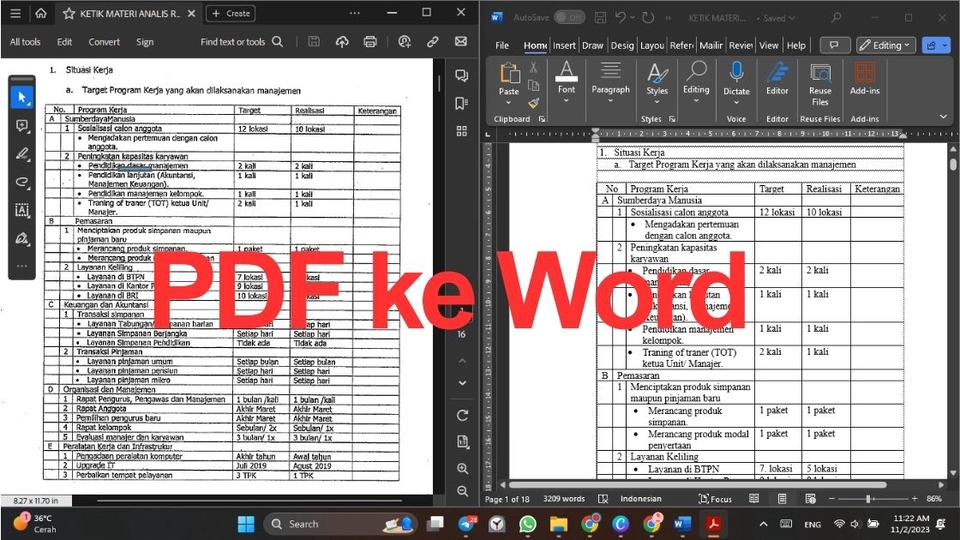Add a comment with Acrobat comment tool

(22, 126)
